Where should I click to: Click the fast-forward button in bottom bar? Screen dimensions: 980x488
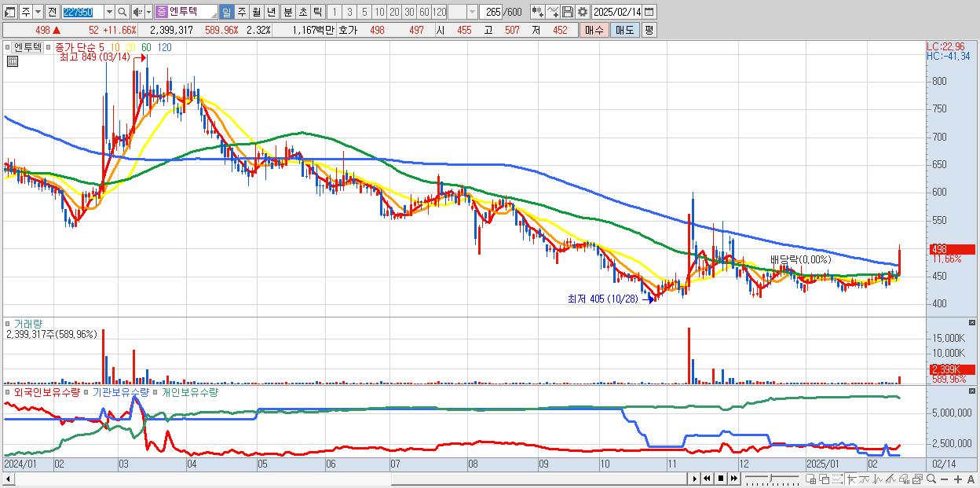734,479
